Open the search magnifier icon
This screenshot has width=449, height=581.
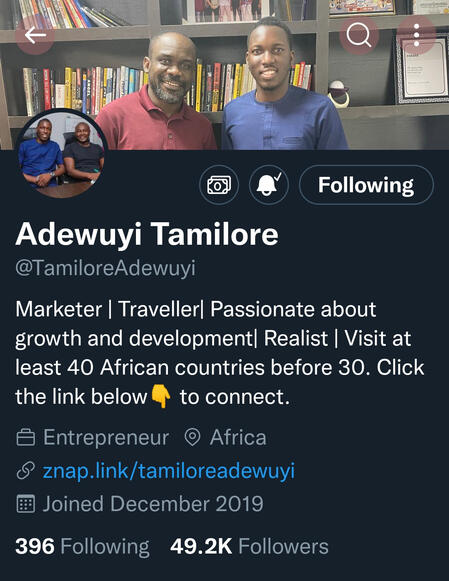[359, 36]
